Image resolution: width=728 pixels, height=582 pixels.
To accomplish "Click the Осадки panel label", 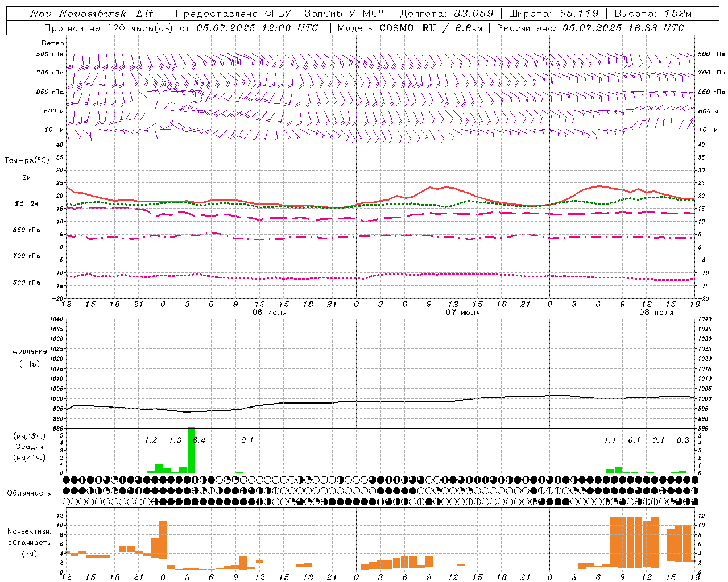I will 30,447.
